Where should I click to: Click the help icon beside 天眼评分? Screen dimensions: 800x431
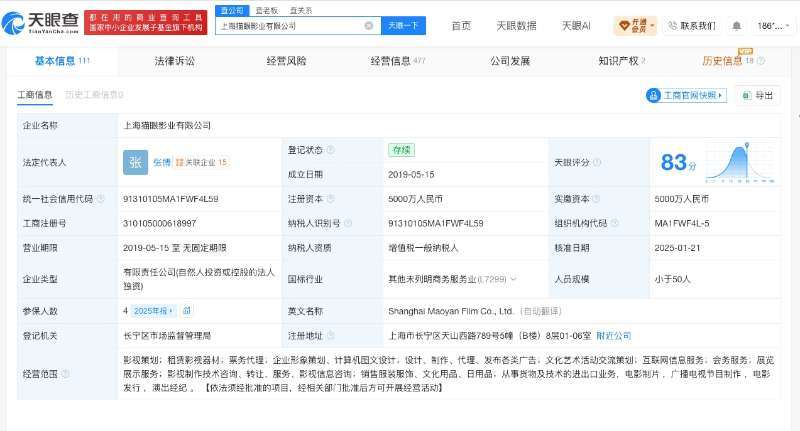[x=597, y=162]
